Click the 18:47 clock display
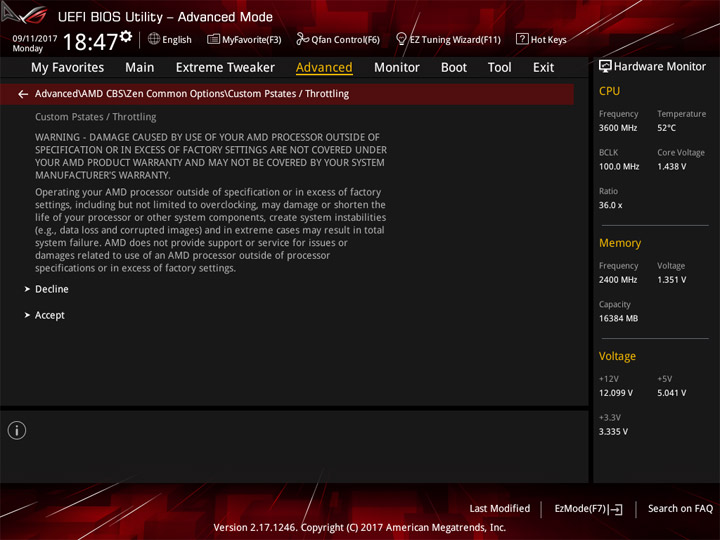Image resolution: width=720 pixels, height=540 pixels. point(90,42)
